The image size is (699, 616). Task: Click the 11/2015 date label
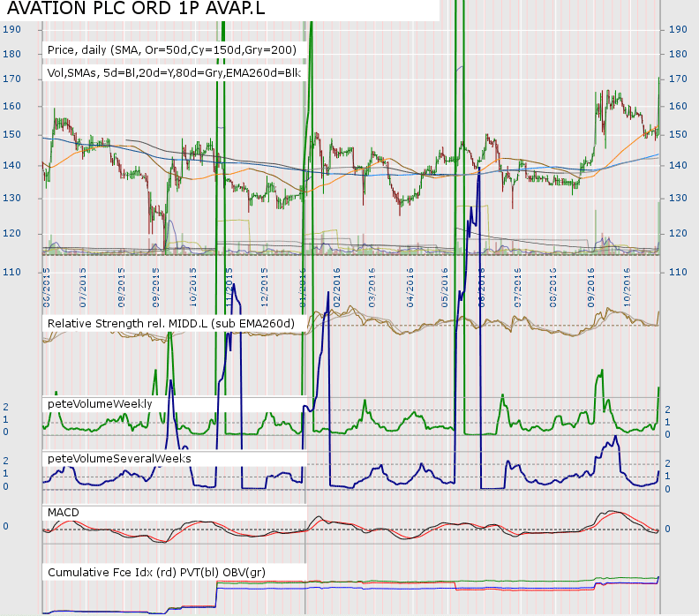[x=229, y=288]
